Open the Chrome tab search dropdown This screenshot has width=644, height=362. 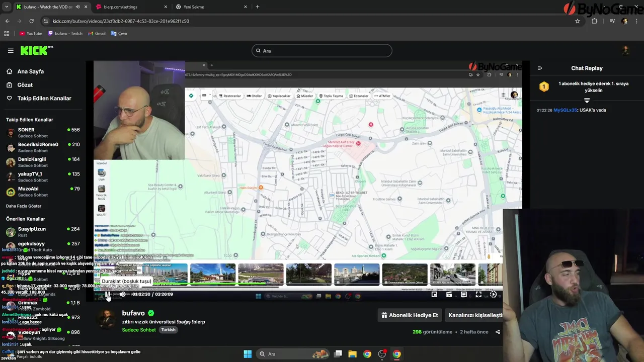click(x=7, y=7)
